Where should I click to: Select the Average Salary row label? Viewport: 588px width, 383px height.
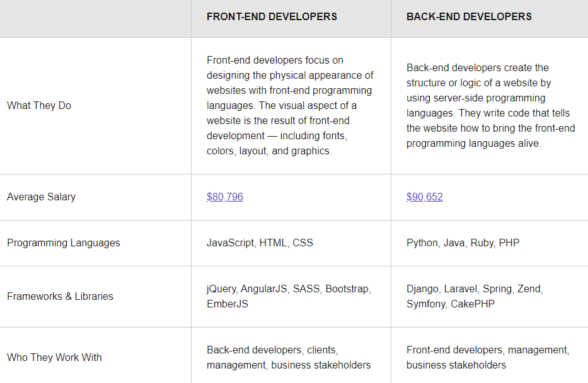41,197
